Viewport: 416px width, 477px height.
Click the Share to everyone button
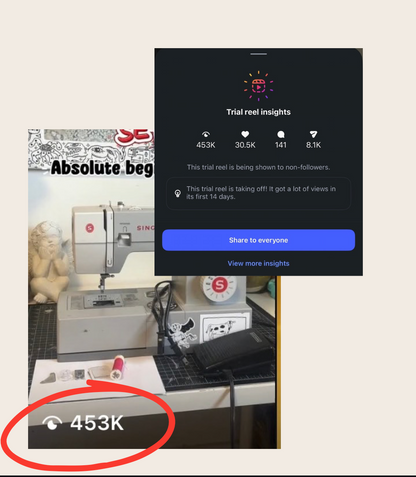point(258,240)
